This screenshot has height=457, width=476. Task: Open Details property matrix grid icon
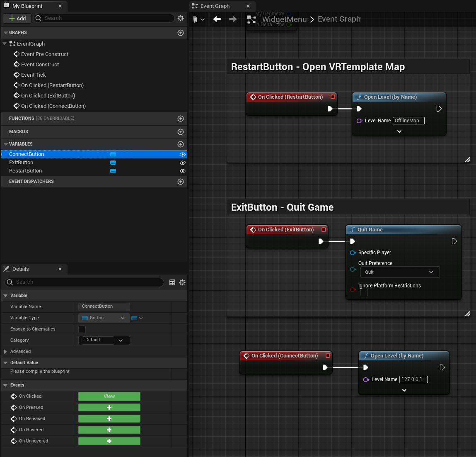[172, 282]
